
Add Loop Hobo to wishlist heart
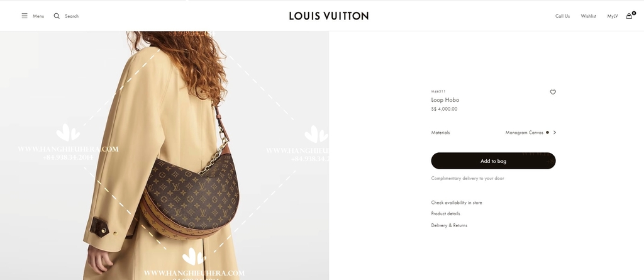click(x=553, y=92)
